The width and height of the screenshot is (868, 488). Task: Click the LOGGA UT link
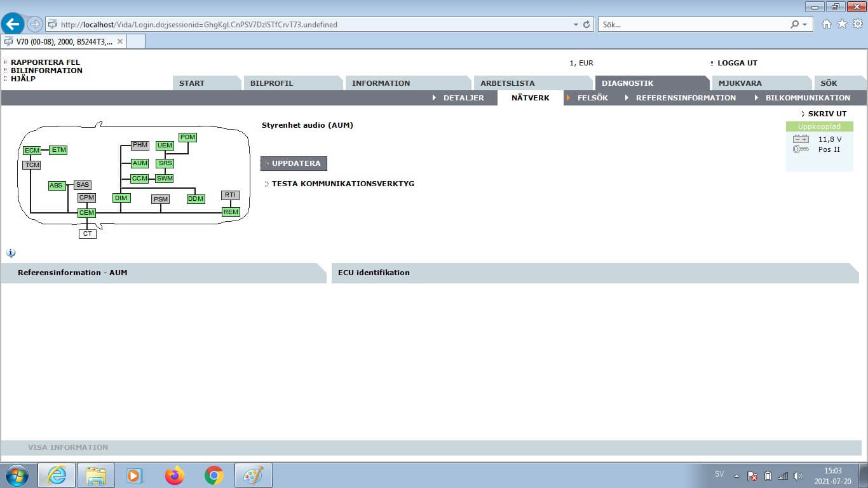tap(737, 63)
